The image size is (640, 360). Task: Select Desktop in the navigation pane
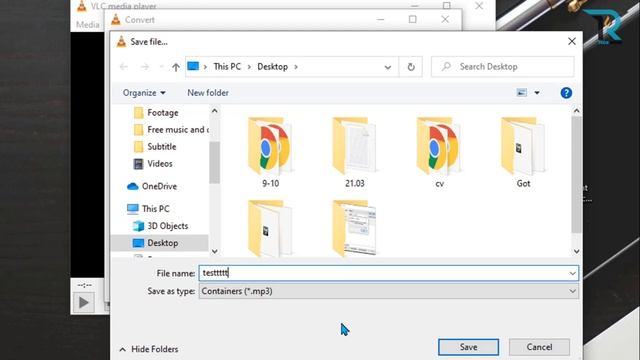(x=160, y=243)
